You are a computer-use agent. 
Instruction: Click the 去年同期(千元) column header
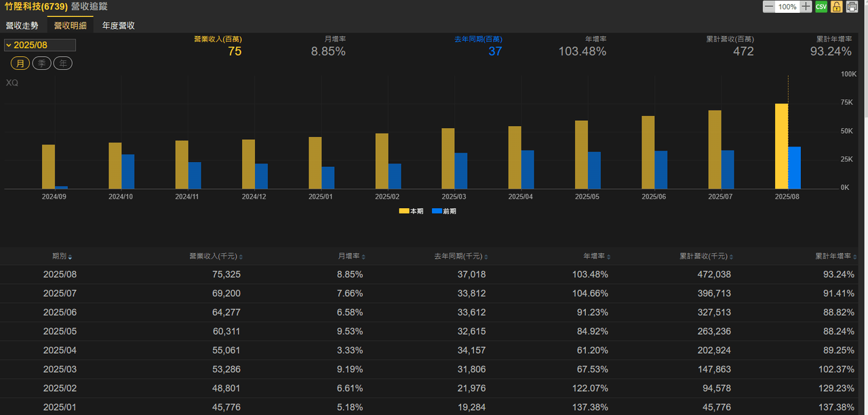coord(458,257)
